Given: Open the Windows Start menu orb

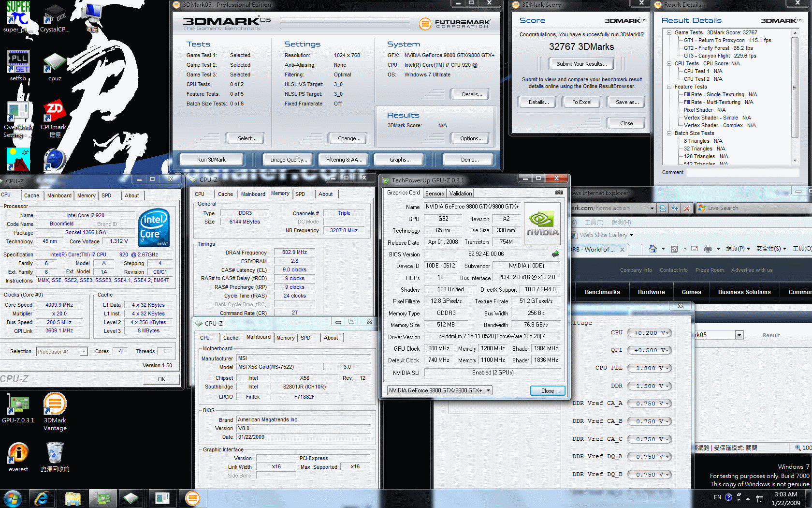Looking at the screenshot, I should pyautogui.click(x=12, y=498).
